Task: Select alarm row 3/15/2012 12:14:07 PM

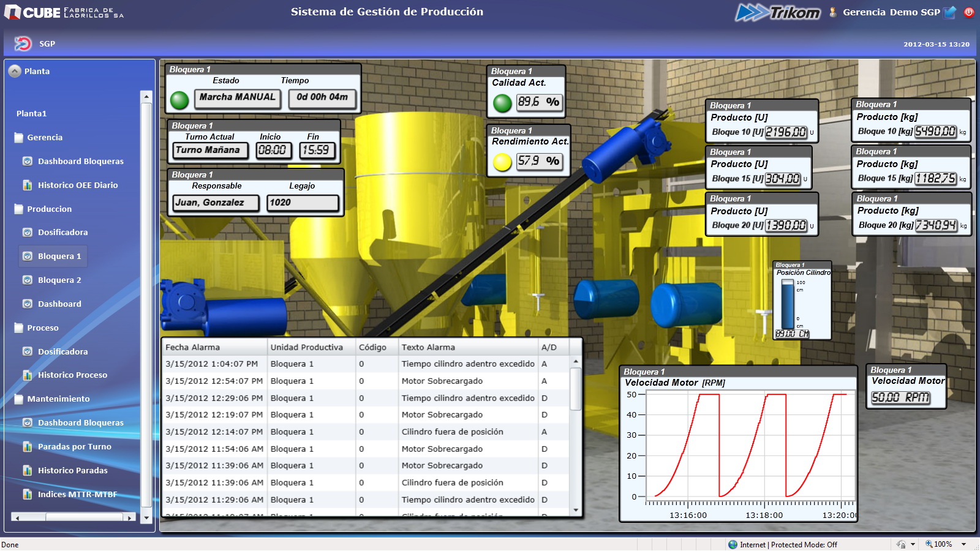Action: 366,432
